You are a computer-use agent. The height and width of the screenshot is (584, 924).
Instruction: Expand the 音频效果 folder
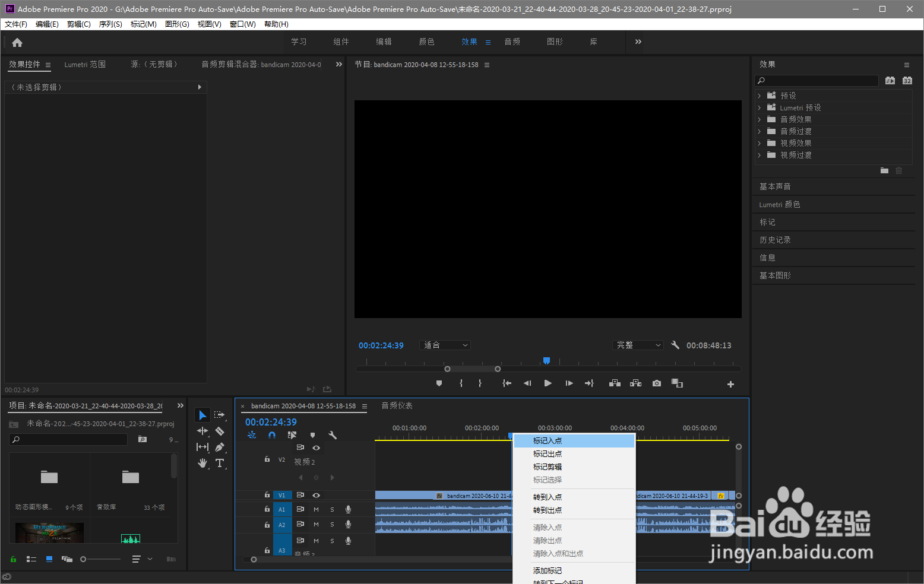pos(759,119)
